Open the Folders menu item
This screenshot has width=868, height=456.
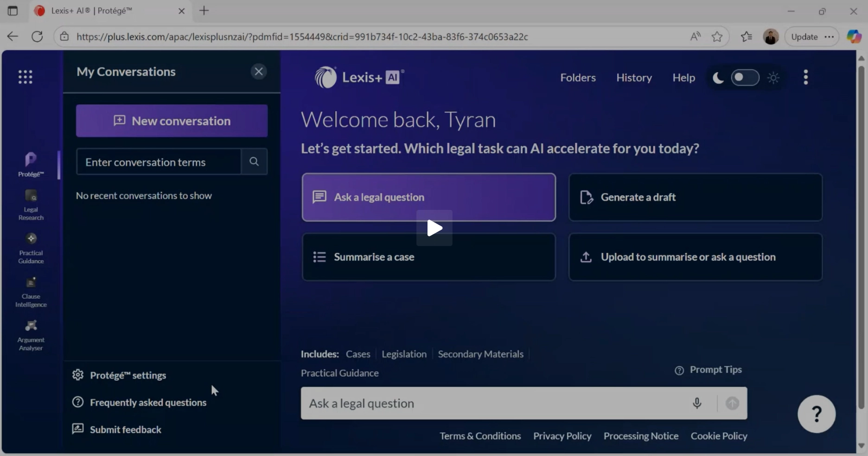click(x=578, y=77)
